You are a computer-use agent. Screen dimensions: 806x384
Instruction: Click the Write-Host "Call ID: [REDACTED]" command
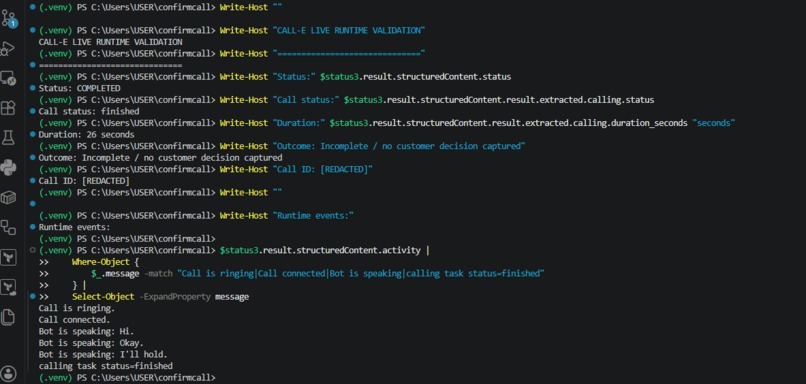coord(296,169)
